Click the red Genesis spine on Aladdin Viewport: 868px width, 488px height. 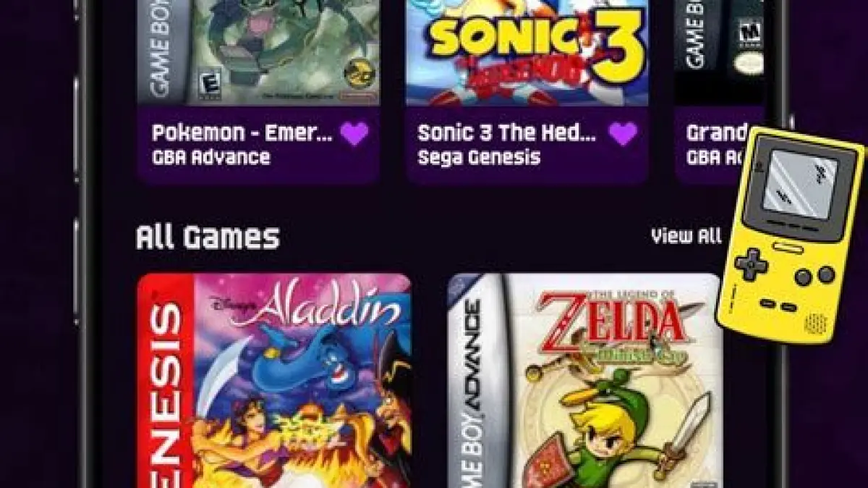point(166,381)
